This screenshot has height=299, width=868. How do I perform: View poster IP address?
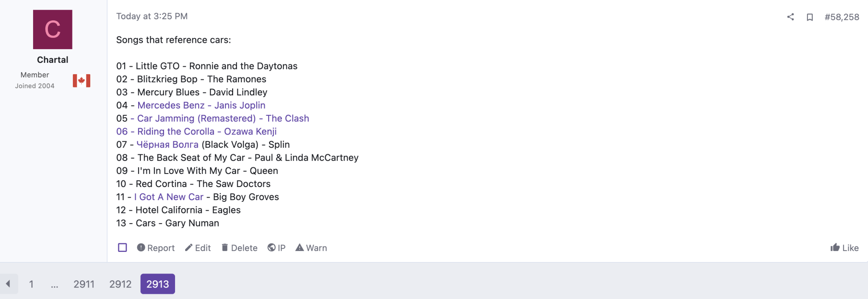pos(276,248)
